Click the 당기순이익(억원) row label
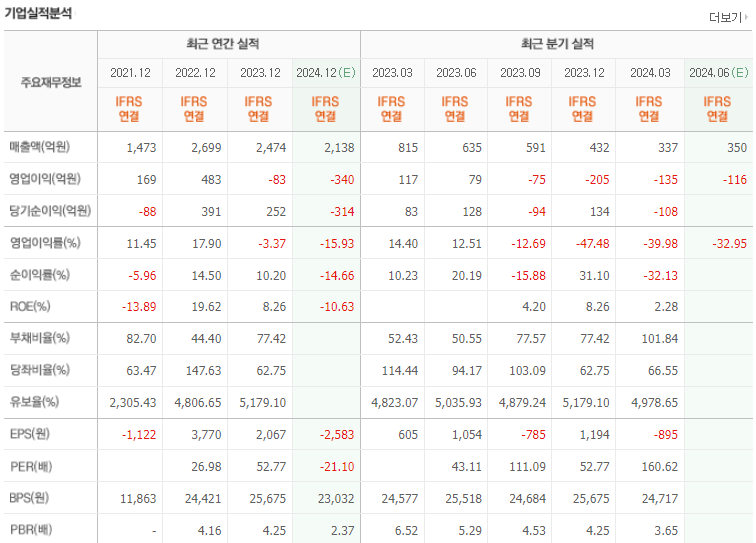Screen dimensions: 756x543 pos(50,211)
